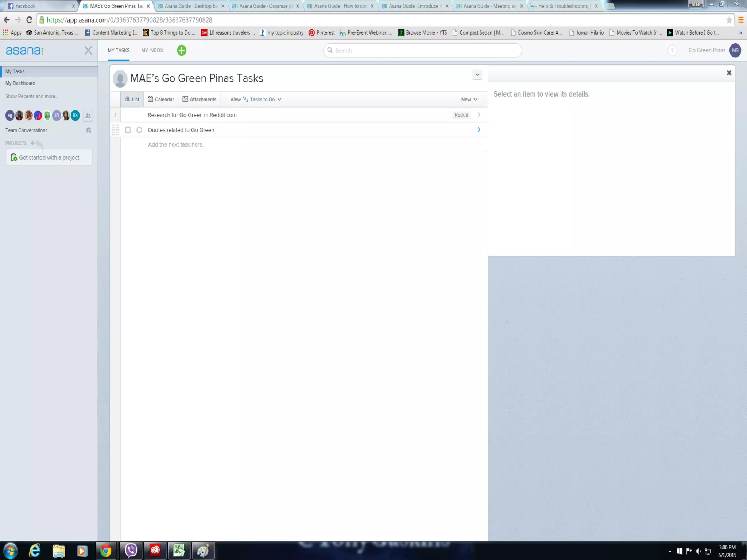Open the MY INBOX tab
This screenshot has width=747, height=560.
[152, 50]
